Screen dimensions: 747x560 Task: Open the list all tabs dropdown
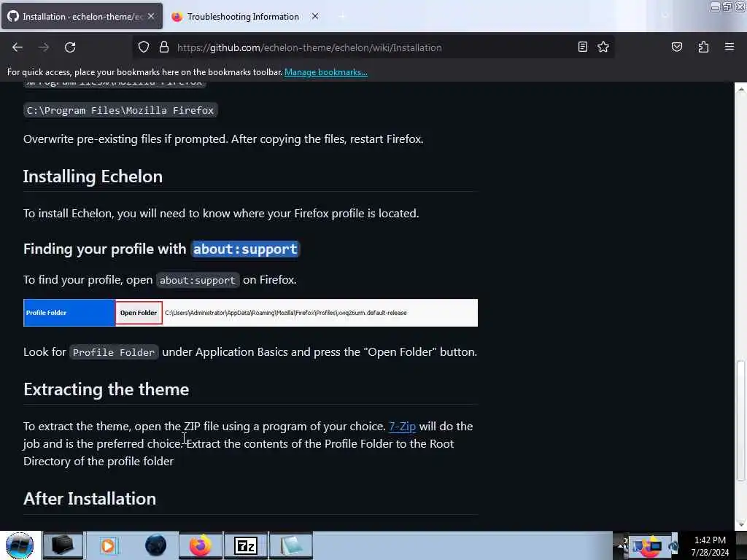click(x=665, y=16)
